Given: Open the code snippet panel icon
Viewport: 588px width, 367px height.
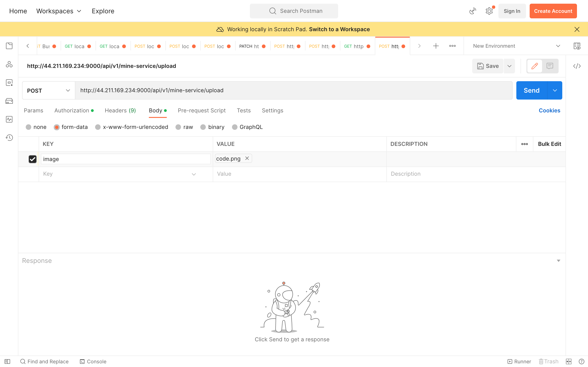Looking at the screenshot, I should point(577,66).
